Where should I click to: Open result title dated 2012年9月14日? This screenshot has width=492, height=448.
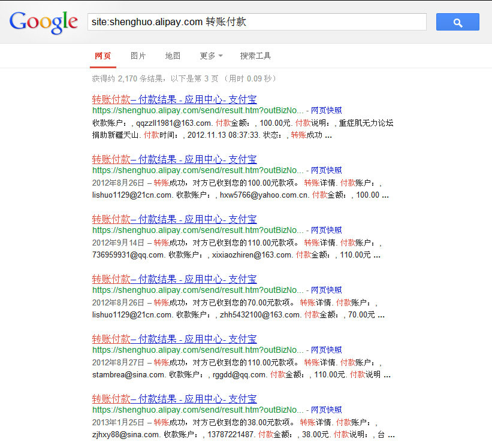click(174, 219)
